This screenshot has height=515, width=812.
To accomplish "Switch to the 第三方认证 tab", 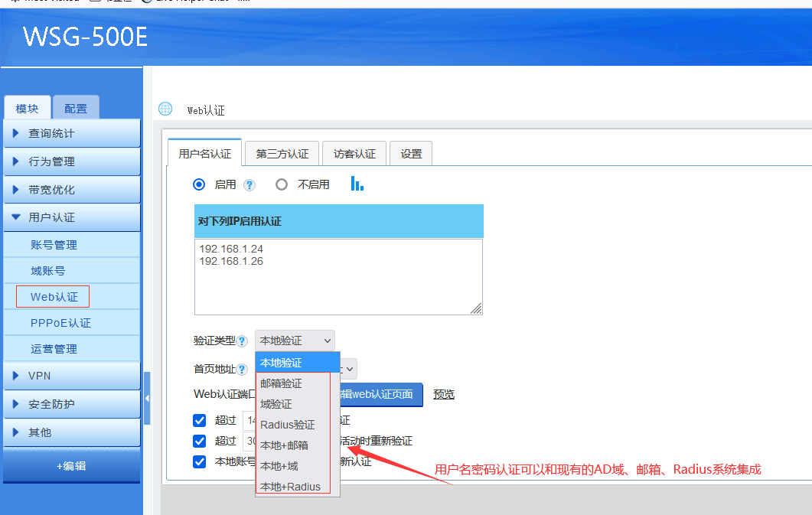I will point(282,154).
